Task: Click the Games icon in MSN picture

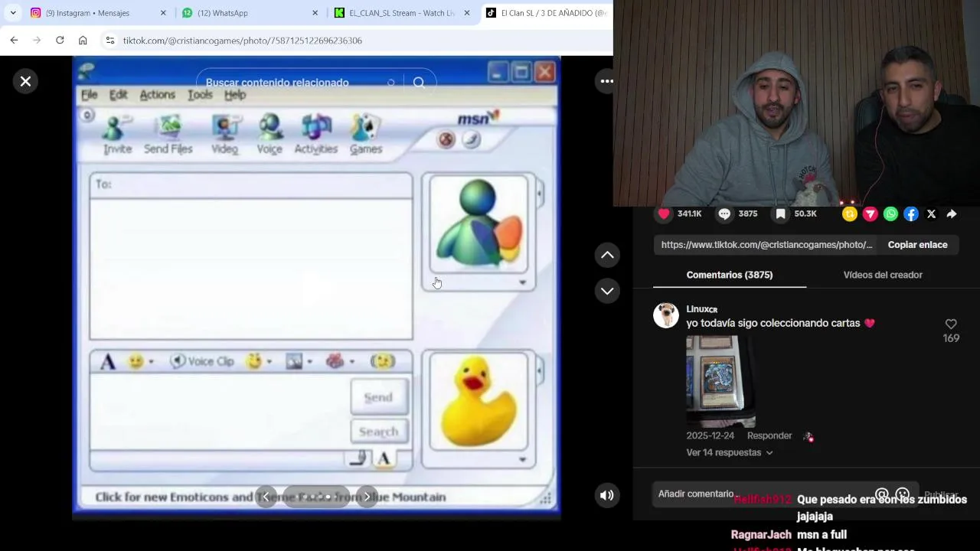Action: click(366, 135)
